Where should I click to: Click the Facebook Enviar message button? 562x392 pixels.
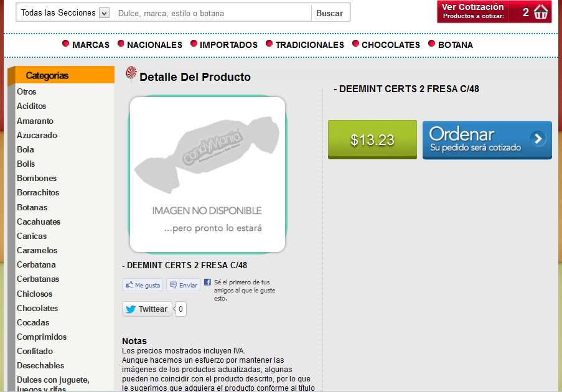click(x=183, y=285)
